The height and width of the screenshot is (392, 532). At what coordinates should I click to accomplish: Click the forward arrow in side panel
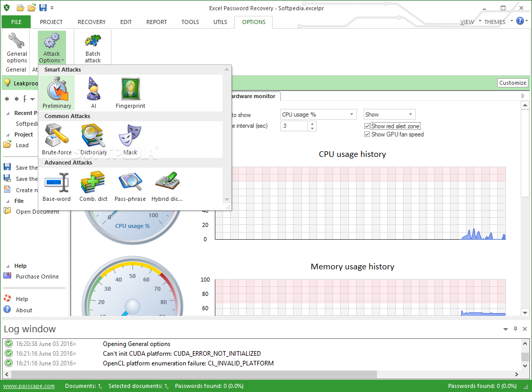pos(16,99)
